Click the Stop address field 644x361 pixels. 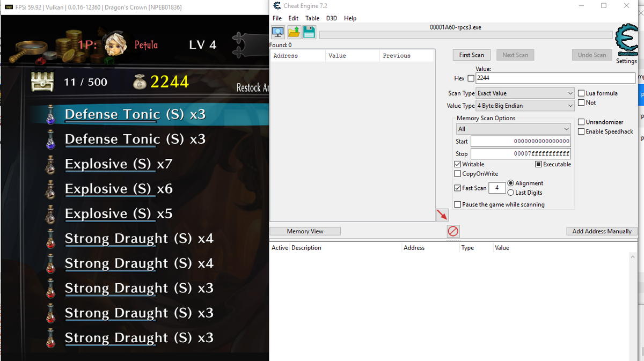[521, 154]
